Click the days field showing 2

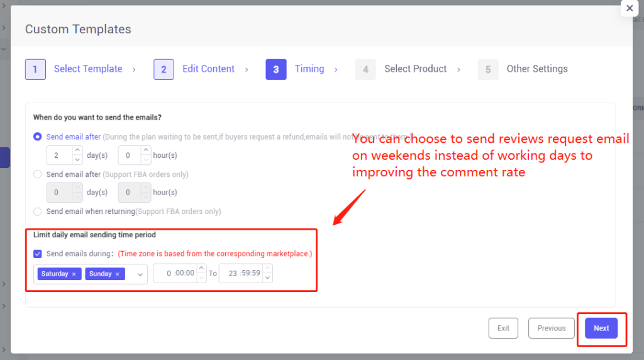[x=60, y=155]
